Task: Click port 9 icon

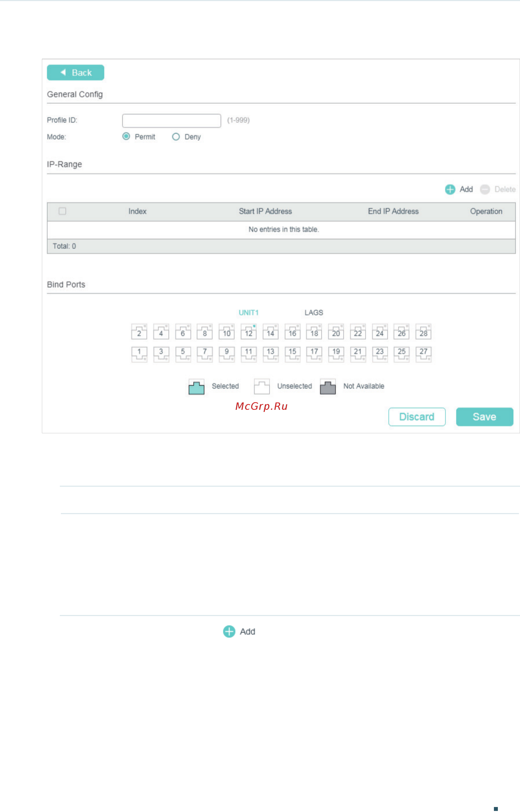Action: pos(227,354)
